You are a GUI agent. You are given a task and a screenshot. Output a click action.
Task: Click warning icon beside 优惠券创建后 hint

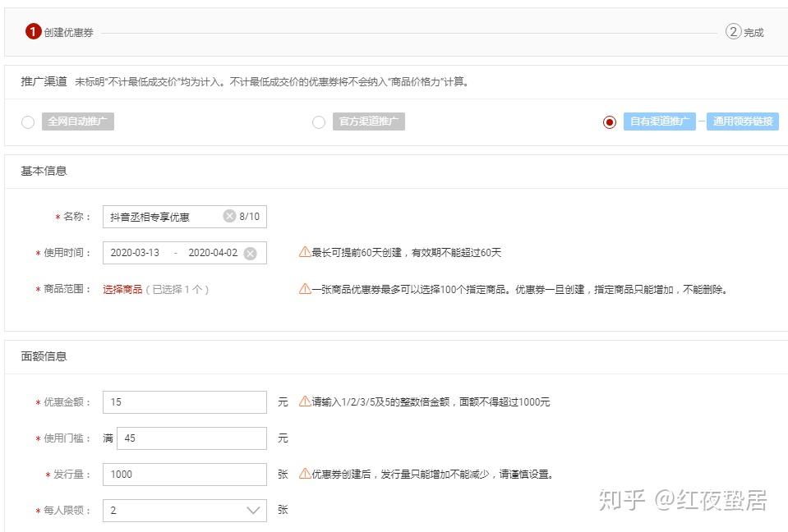pyautogui.click(x=305, y=474)
